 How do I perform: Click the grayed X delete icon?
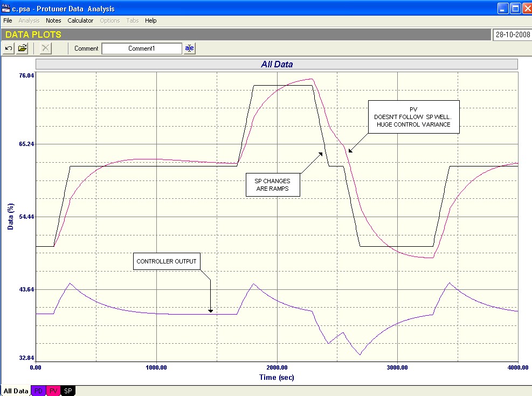(46, 48)
